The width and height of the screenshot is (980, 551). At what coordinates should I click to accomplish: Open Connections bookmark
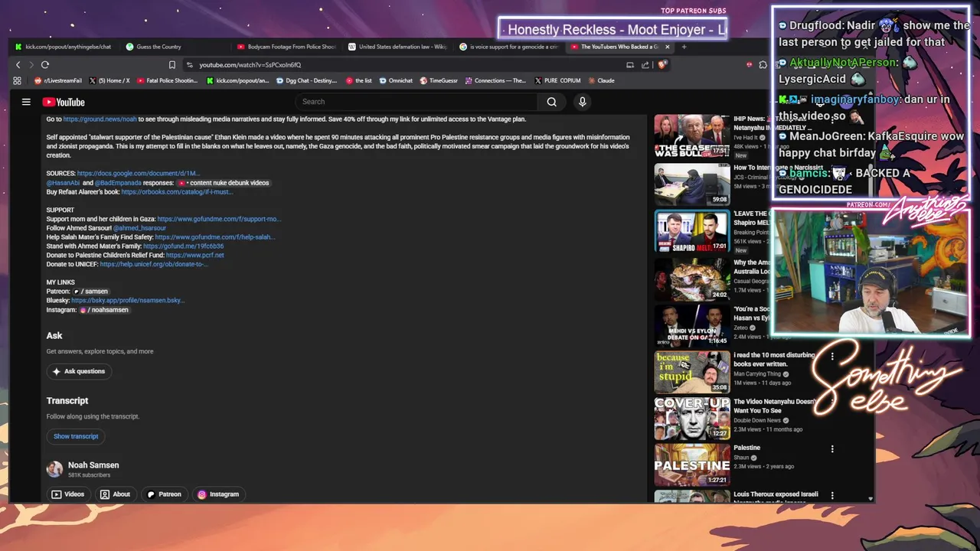coord(495,80)
